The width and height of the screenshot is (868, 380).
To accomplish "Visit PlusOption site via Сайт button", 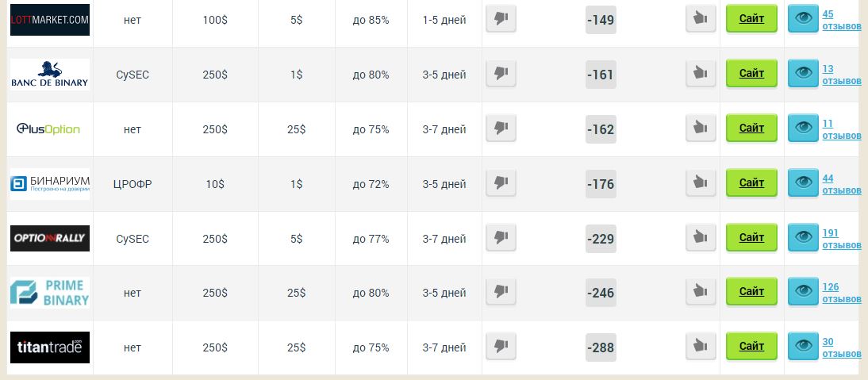I will click(x=751, y=129).
